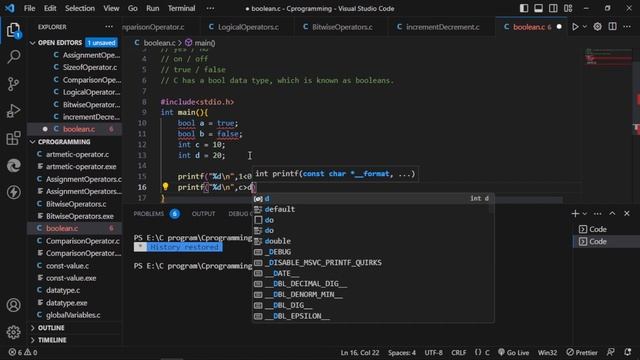This screenshot has width=640, height=360.
Task: Open the terminal panel More Actions ellipsis
Action: click(598, 213)
